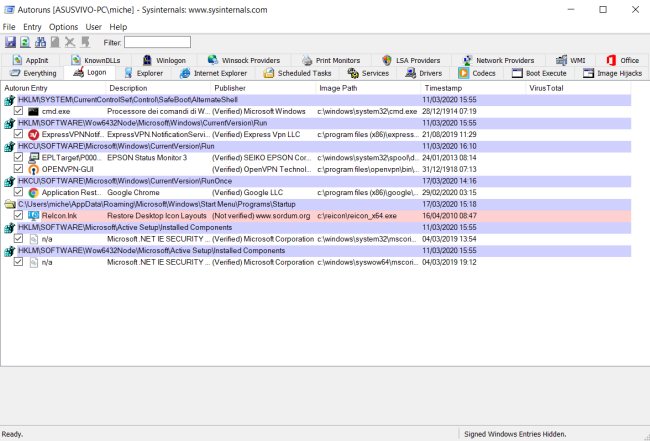Sort by the Autorun Entry column header
The width and height of the screenshot is (650, 441).
54,88
